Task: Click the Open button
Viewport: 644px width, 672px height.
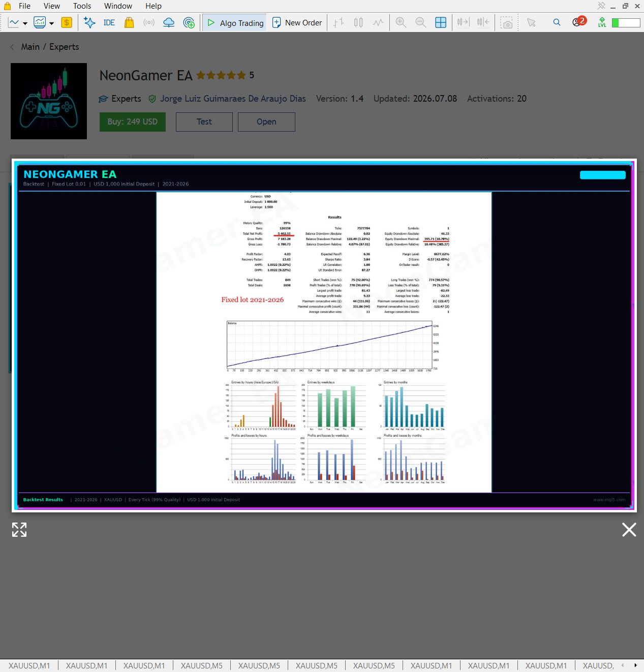Action: coord(266,122)
